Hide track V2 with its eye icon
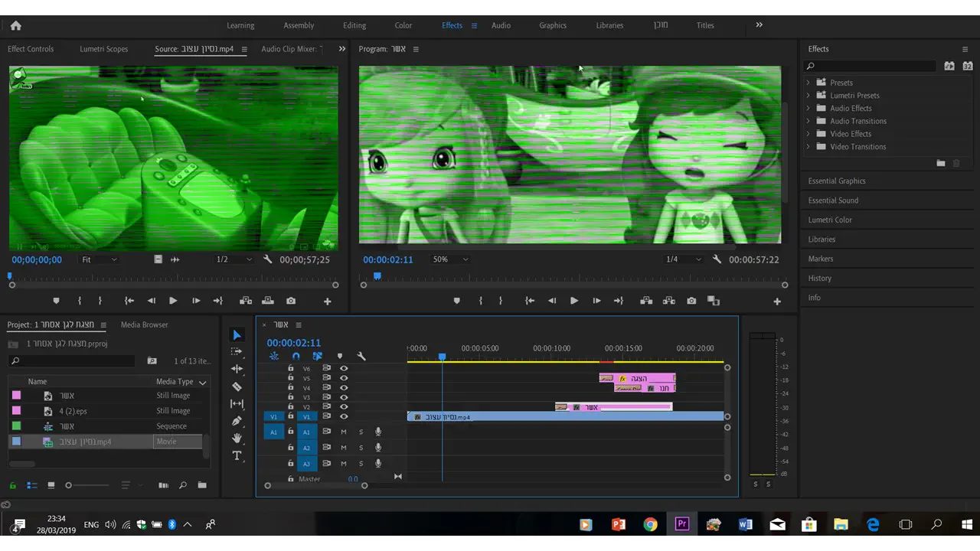 click(x=344, y=407)
